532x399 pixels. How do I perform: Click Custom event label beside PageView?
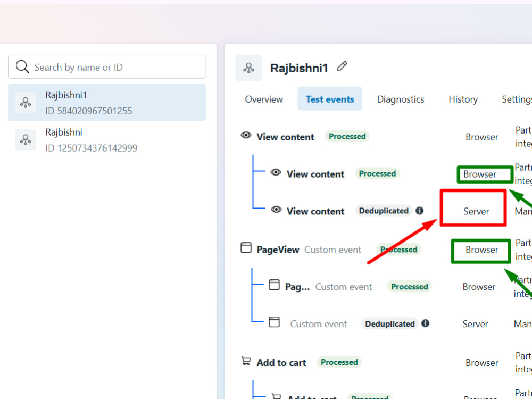click(x=332, y=250)
